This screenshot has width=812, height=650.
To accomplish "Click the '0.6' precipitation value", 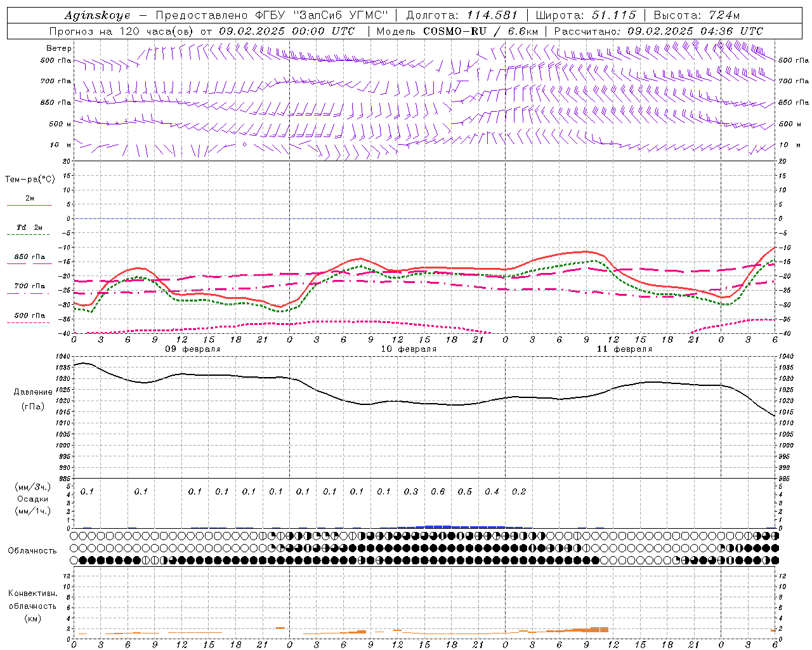I will [x=438, y=491].
